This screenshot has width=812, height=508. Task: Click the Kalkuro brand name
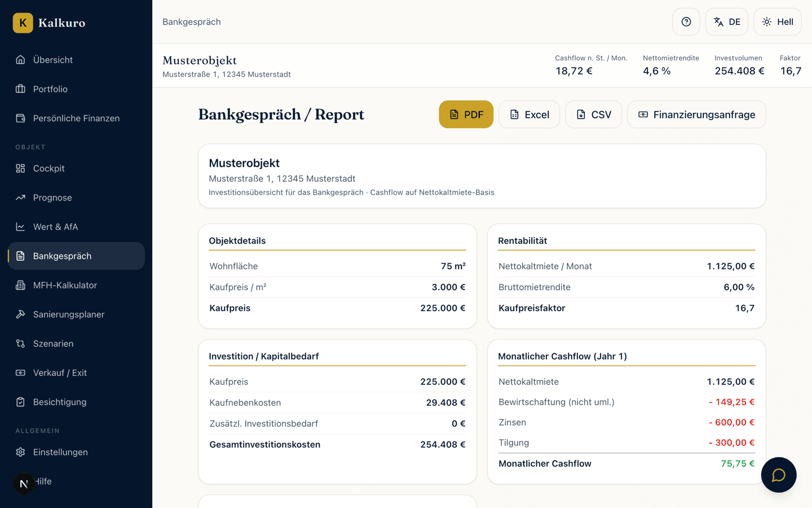coord(62,23)
